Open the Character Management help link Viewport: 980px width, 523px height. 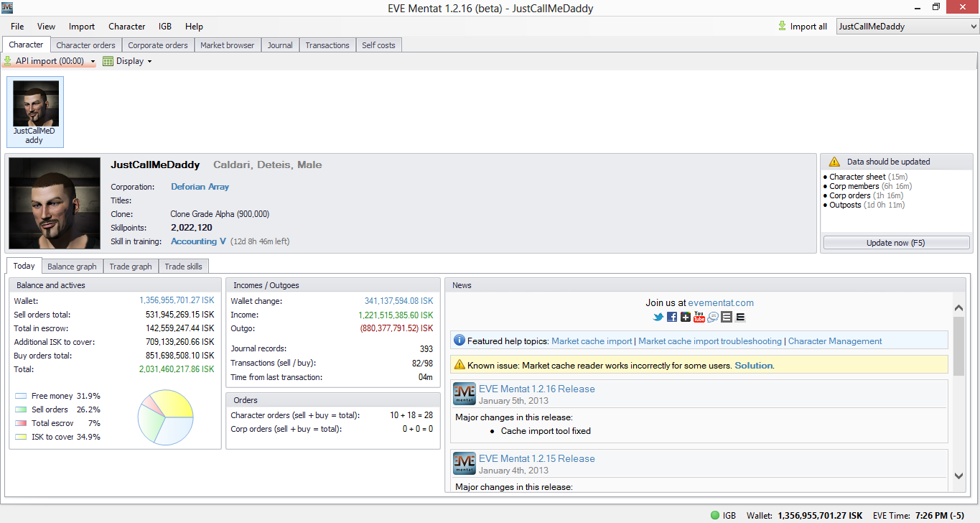click(835, 341)
